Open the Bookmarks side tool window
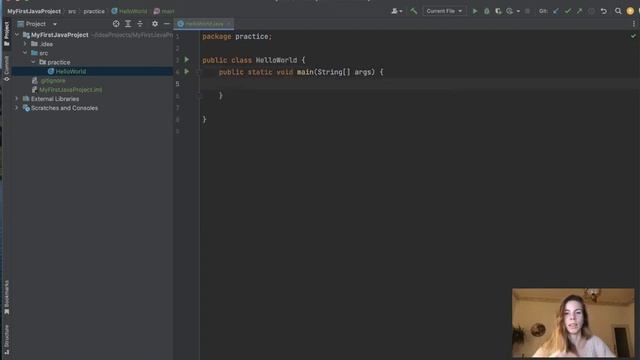The width and height of the screenshot is (640, 360). click(6, 297)
